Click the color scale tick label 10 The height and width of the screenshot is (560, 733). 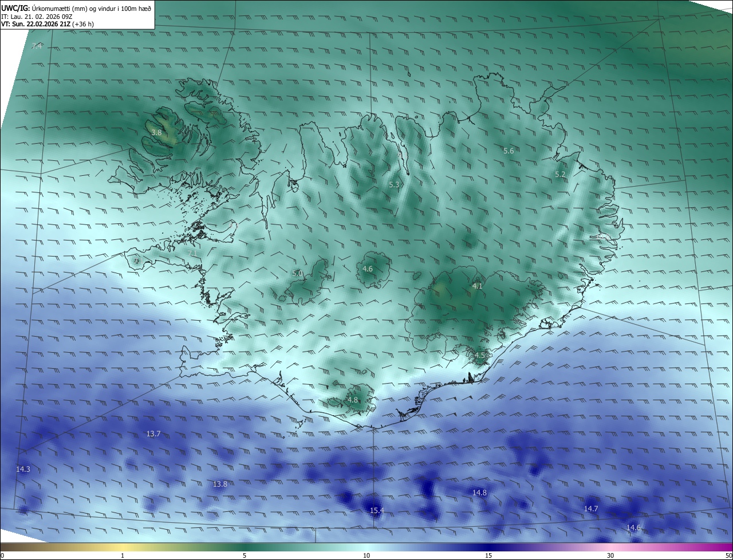pos(366,555)
